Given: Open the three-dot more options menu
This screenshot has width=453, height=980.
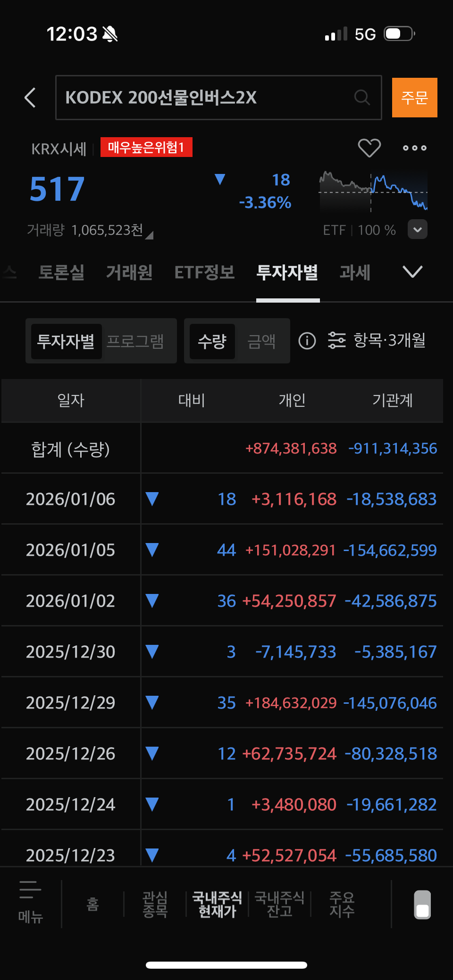Looking at the screenshot, I should [x=414, y=148].
